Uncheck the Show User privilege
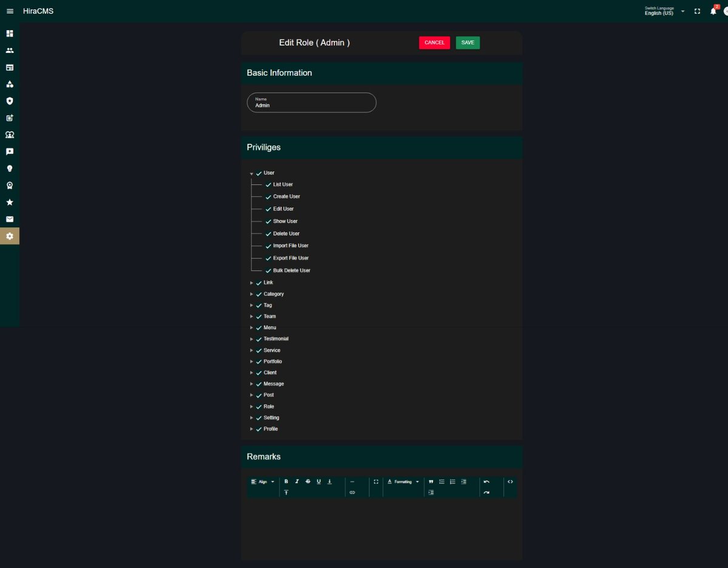Image resolution: width=728 pixels, height=568 pixels. [x=269, y=222]
